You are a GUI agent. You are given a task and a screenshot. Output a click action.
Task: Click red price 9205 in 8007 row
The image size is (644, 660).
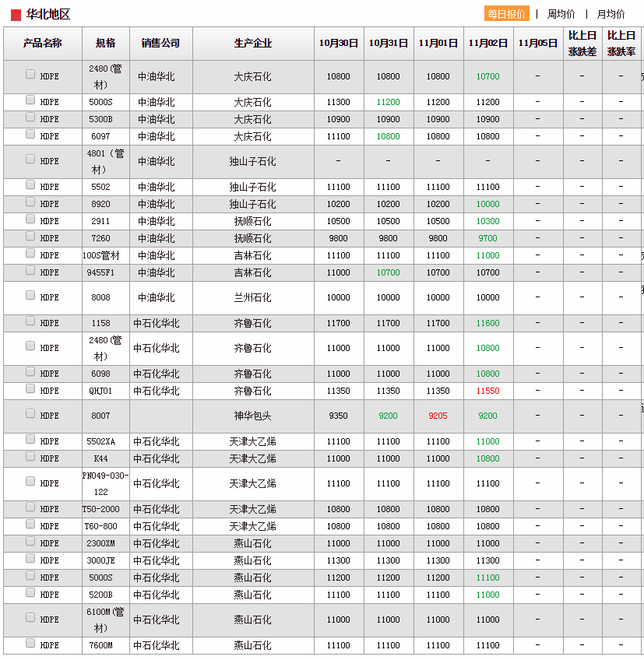coord(438,416)
